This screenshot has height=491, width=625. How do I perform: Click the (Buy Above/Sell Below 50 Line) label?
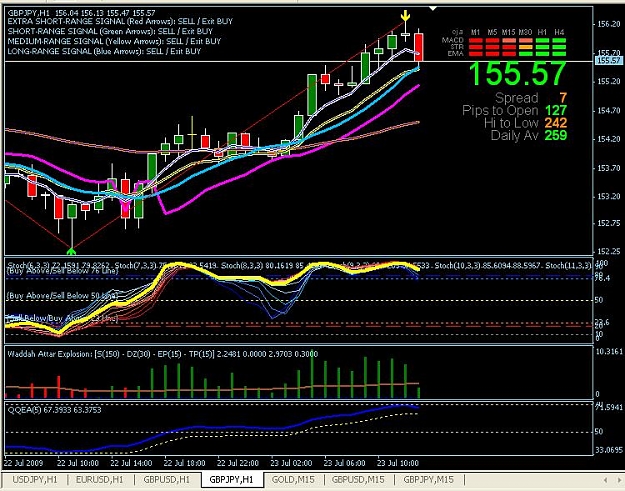tap(63, 296)
